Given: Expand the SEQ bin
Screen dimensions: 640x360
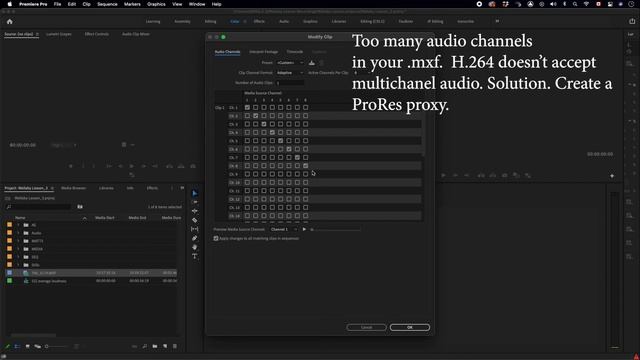Looking at the screenshot, I should coord(18,257).
